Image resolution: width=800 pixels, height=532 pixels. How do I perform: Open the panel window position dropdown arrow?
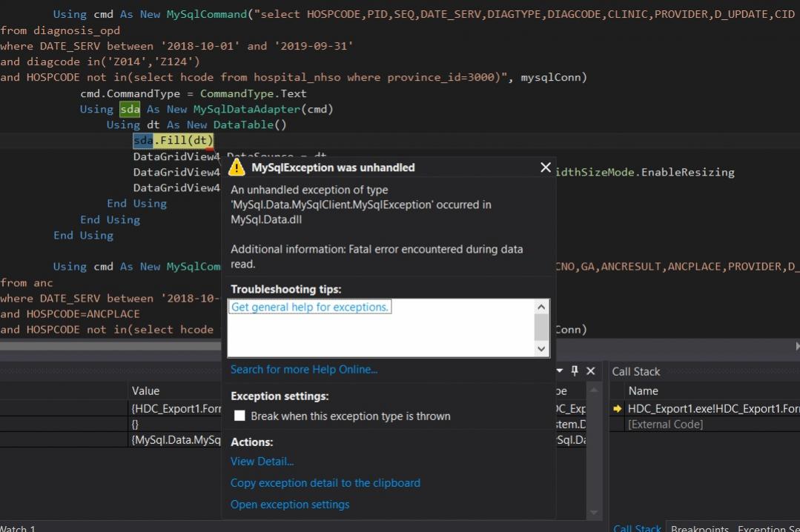coord(560,371)
